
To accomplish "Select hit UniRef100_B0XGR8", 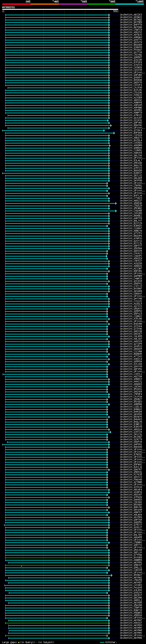I will pos(131,557).
